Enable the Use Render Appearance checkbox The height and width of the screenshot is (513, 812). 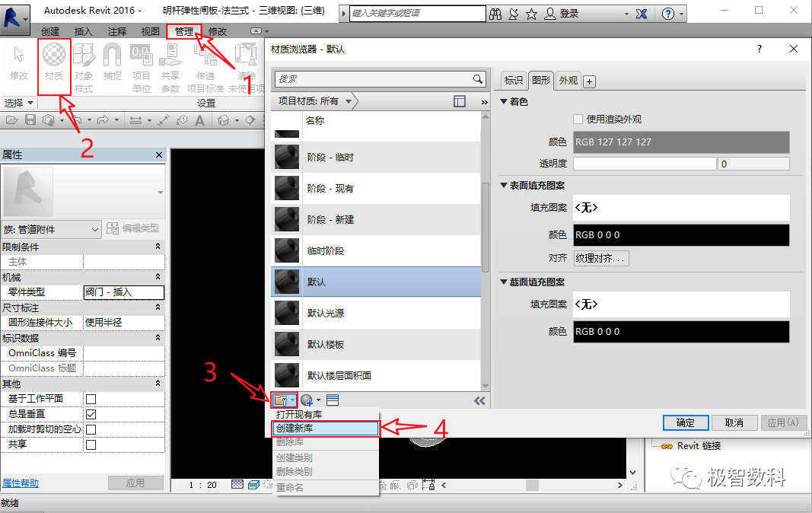578,119
